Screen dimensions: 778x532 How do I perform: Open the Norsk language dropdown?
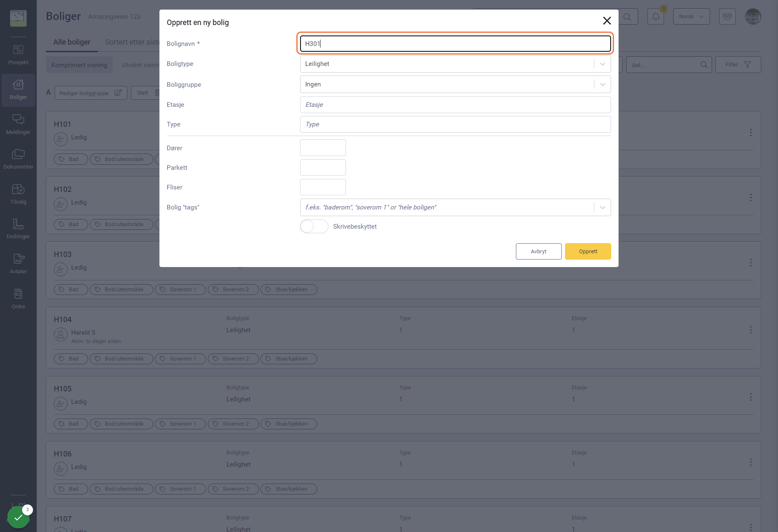pos(692,17)
